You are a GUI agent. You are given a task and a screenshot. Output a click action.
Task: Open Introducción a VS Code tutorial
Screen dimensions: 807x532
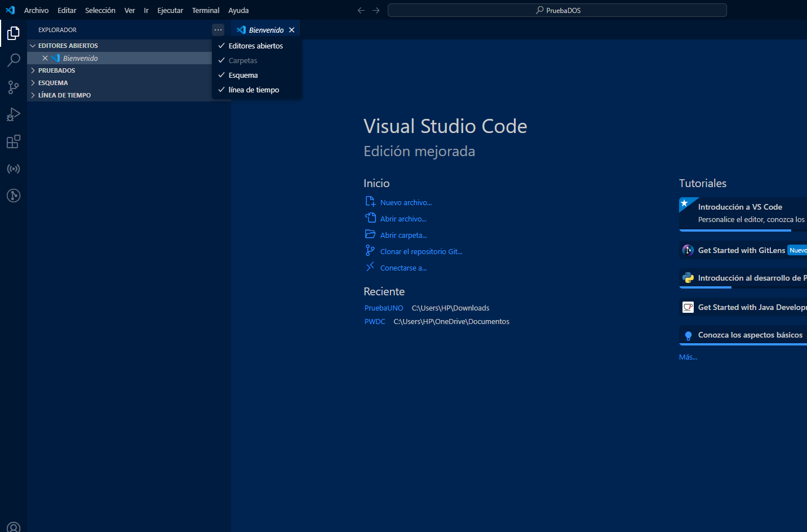click(743, 214)
